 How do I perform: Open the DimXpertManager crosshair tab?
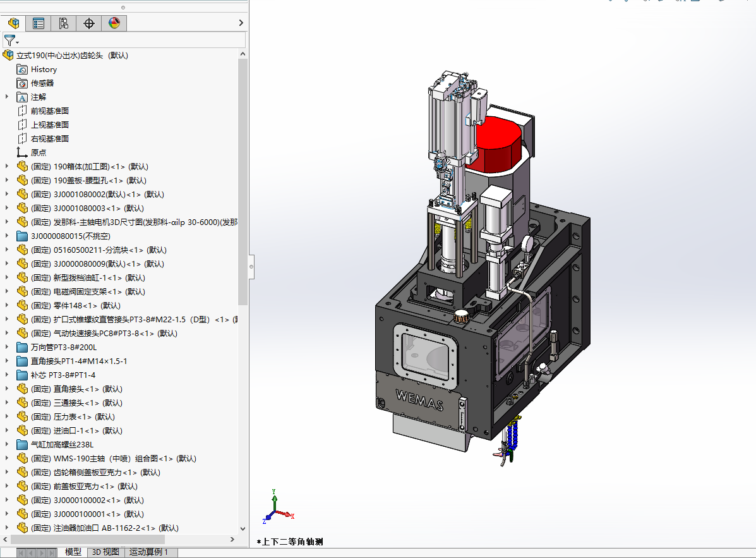(88, 23)
